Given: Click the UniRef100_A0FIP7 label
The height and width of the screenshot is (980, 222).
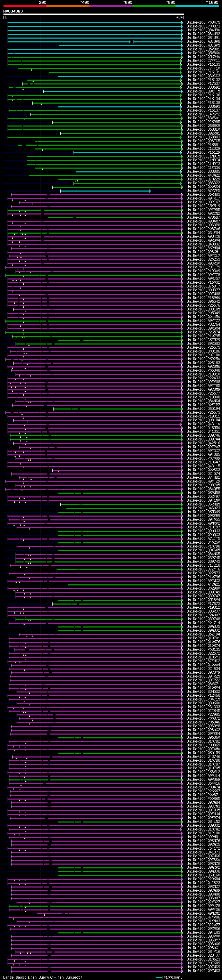Looking at the screenshot, I should point(203,405).
